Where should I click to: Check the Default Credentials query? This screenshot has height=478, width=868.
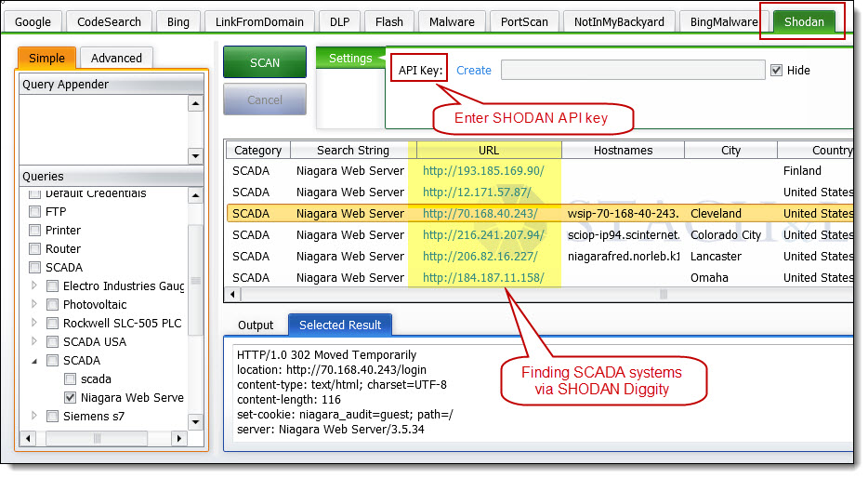pyautogui.click(x=35, y=193)
